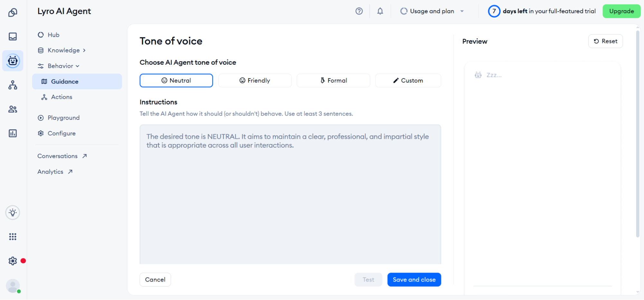
Task: Open the Tidio inbox panel
Action: tap(13, 36)
